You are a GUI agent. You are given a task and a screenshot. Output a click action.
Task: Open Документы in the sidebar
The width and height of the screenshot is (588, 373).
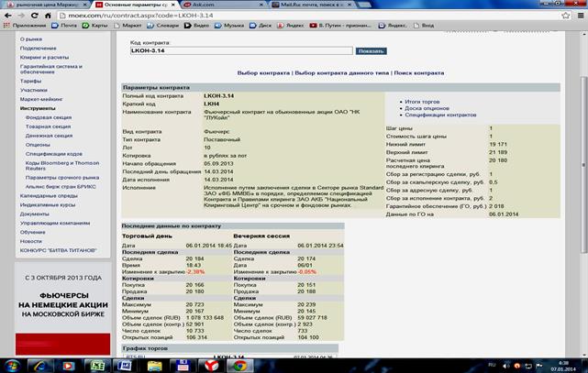35,214
